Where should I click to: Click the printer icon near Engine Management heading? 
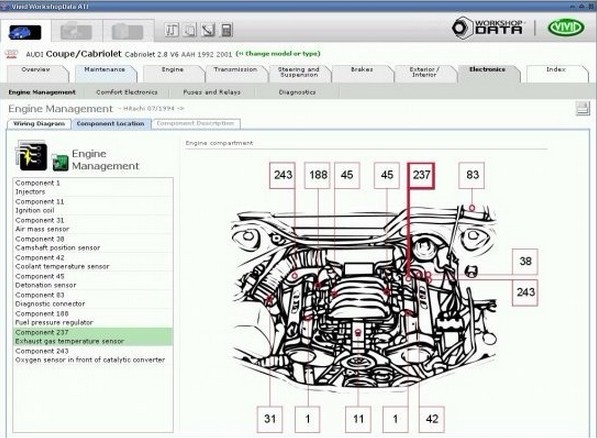[583, 108]
